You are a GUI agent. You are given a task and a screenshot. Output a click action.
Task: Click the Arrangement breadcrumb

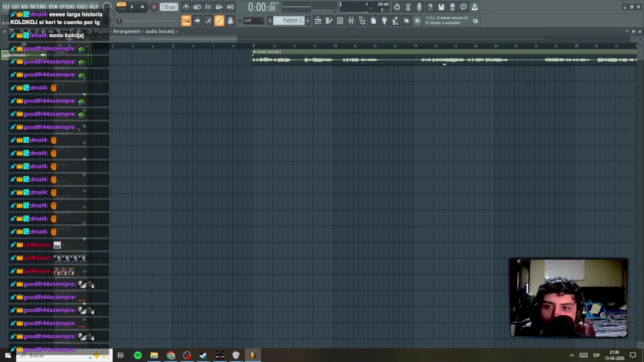pyautogui.click(x=126, y=31)
